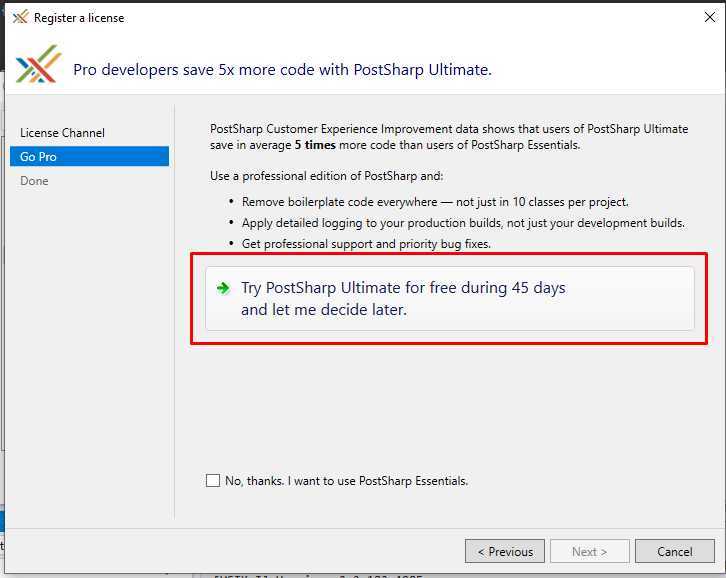Screen dimensions: 726x578
Task: Click the Next button
Action: [x=589, y=551]
